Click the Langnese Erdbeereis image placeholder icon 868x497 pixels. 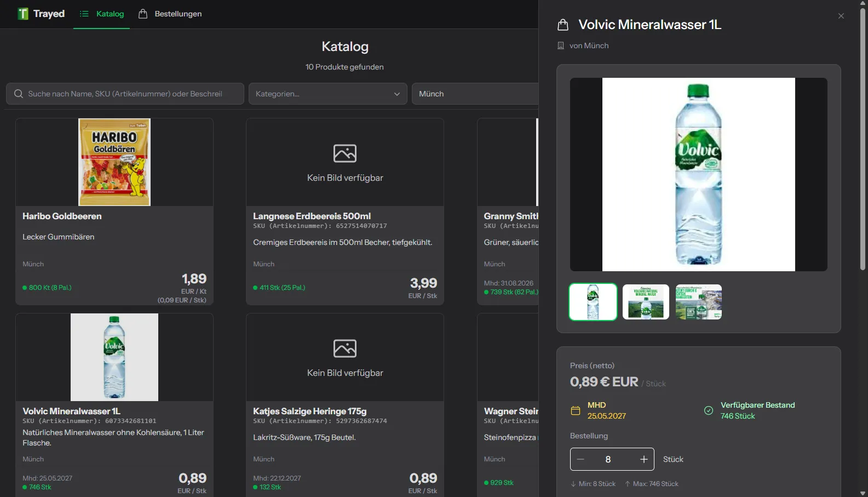pyautogui.click(x=345, y=153)
